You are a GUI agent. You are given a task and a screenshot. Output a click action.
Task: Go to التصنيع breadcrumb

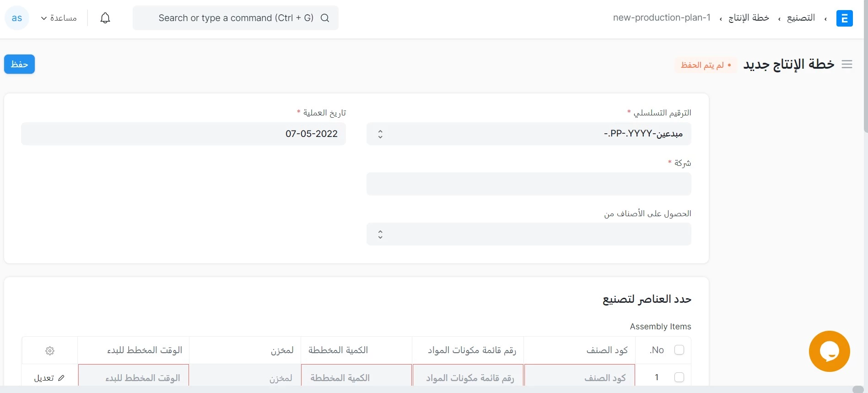tap(801, 17)
